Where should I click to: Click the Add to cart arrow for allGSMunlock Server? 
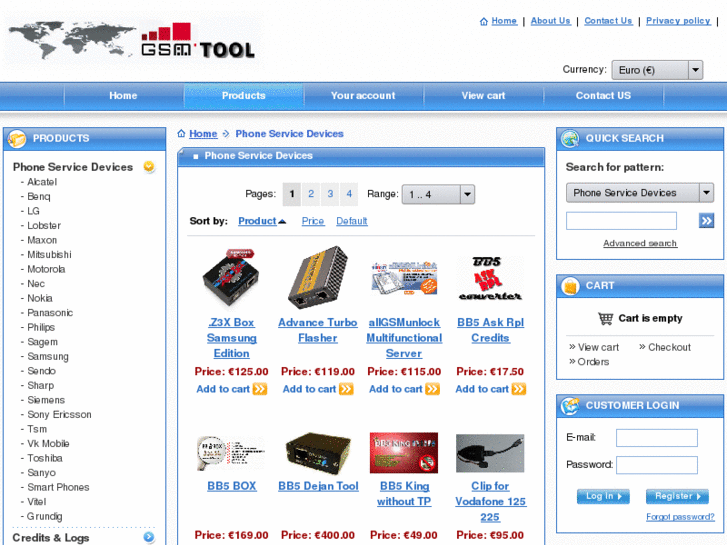(x=433, y=389)
